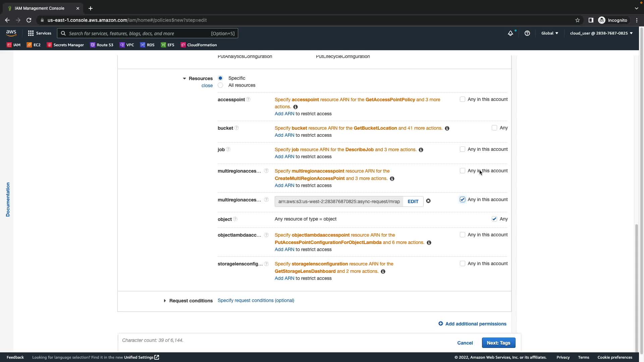Screen dimensions: 644x362
Task: Click the help question mark icon
Action: click(x=527, y=33)
